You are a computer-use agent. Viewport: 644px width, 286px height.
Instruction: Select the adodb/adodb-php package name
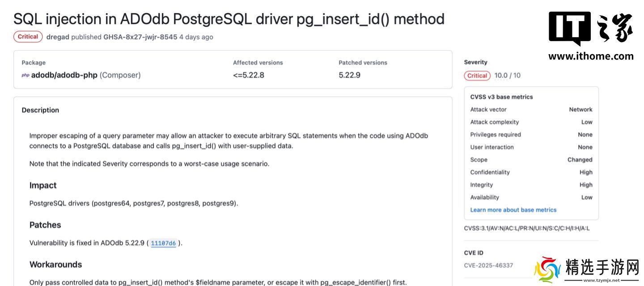click(x=64, y=75)
